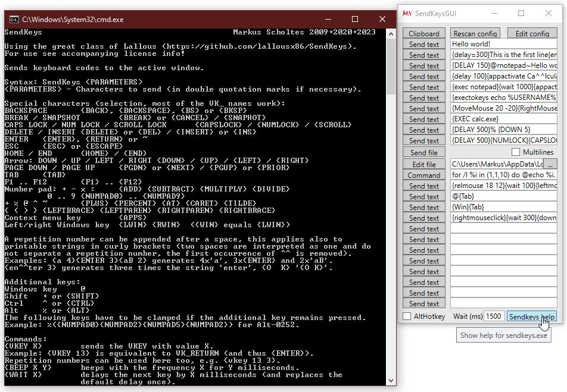The height and width of the screenshot is (392, 567).
Task: Click the '{delay 100}{appactivate' field
Action: [x=503, y=76]
